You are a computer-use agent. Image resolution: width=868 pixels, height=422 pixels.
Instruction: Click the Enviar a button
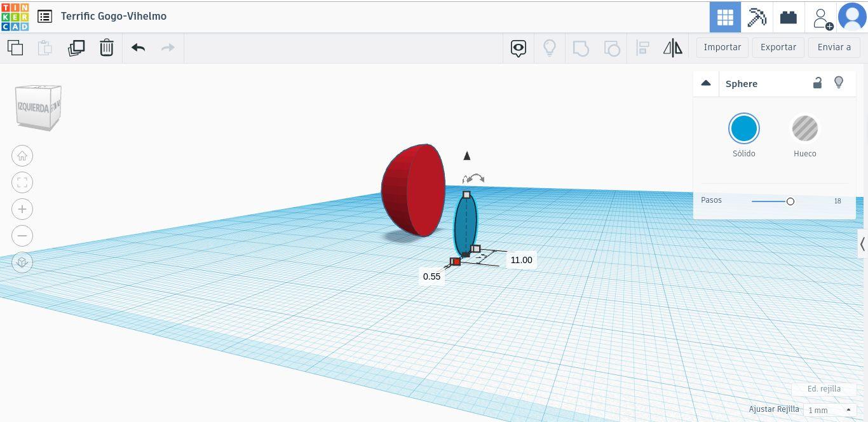[x=834, y=47]
